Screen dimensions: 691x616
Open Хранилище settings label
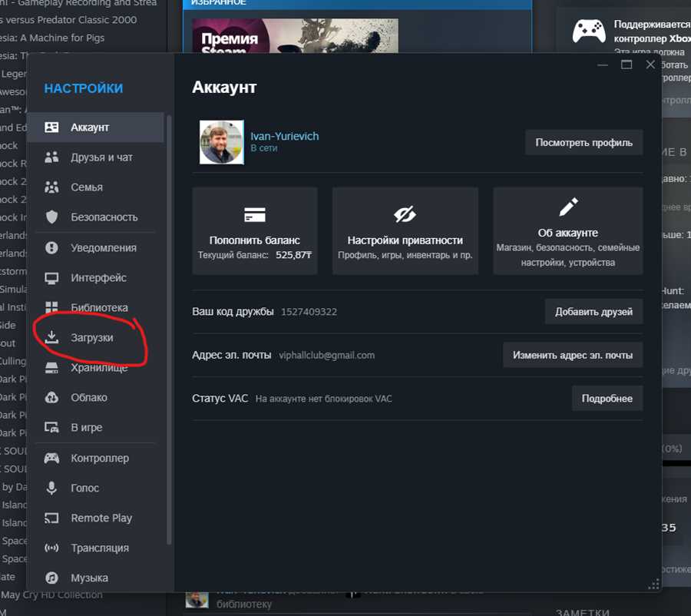[99, 368]
